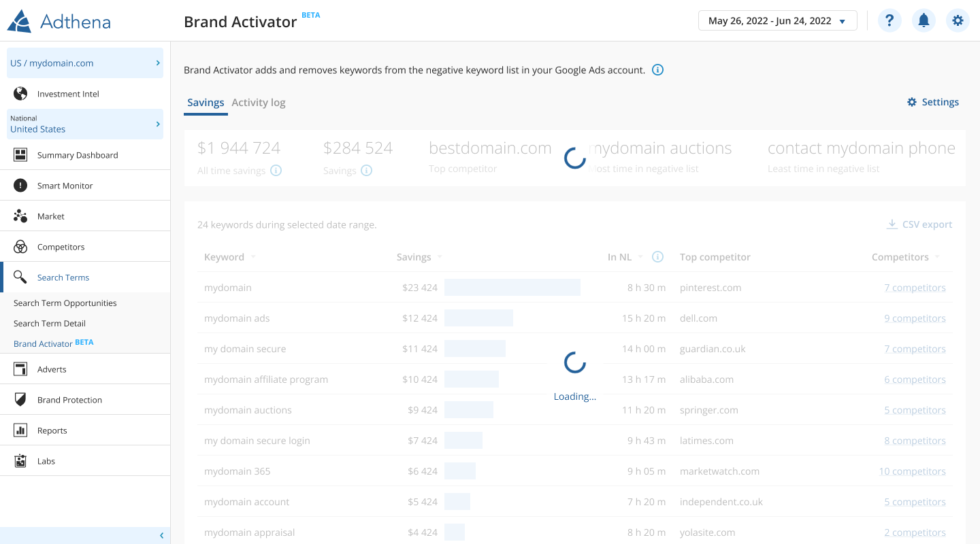The image size is (980, 544).
Task: Click the CSV export button
Action: 919,224
